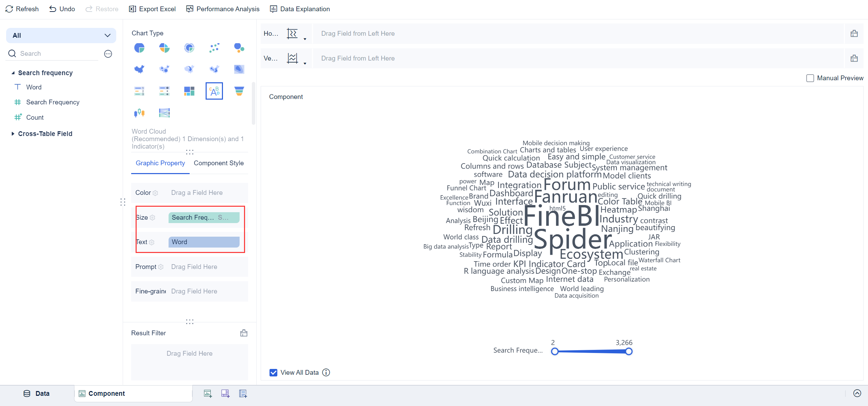
Task: Open the All category dropdown
Action: (107, 35)
